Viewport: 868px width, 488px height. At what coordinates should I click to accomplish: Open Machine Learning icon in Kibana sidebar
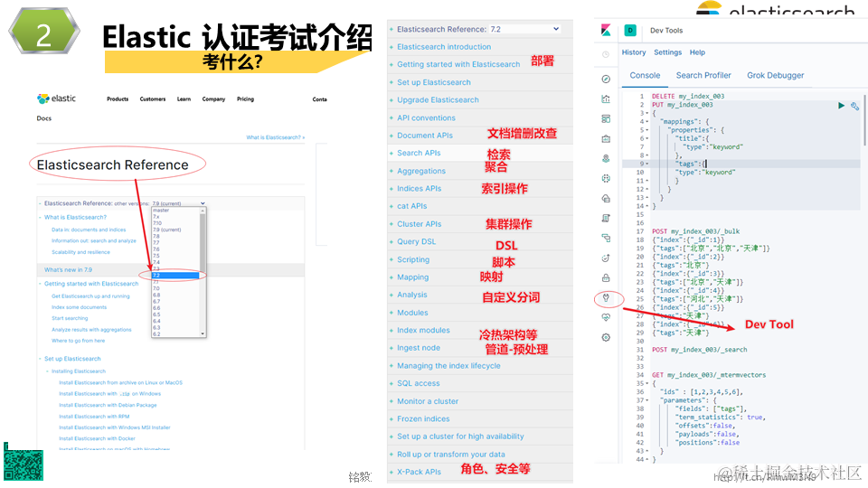pos(606,179)
